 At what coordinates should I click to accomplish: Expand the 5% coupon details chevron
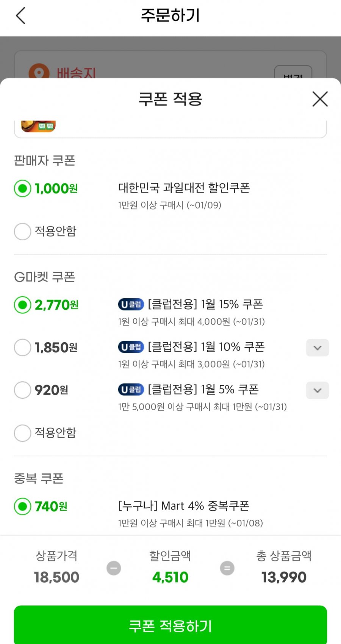point(318,390)
